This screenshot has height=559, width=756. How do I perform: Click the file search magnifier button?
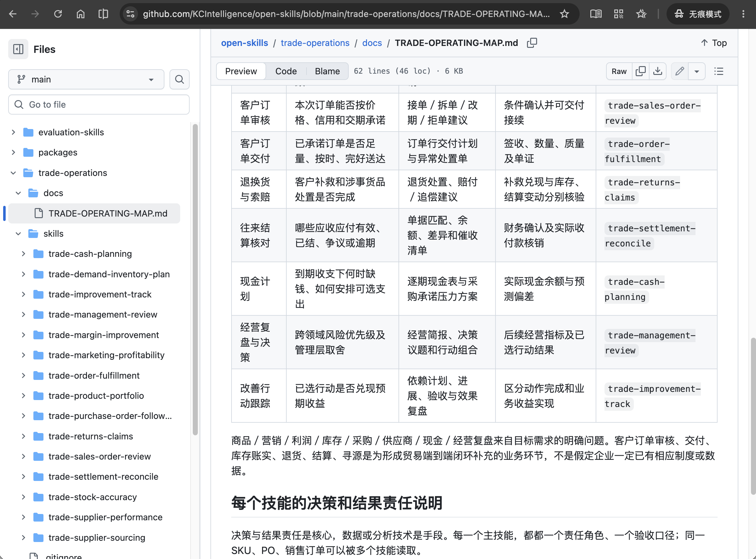180,80
